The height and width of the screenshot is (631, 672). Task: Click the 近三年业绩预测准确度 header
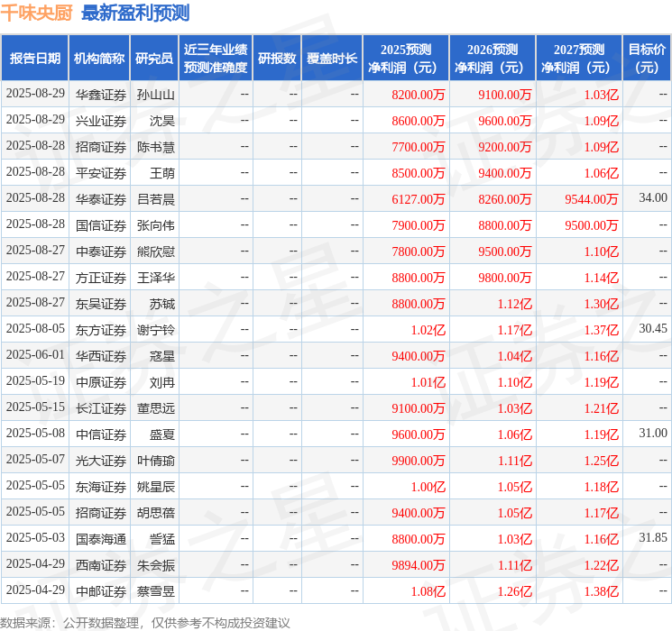216,59
